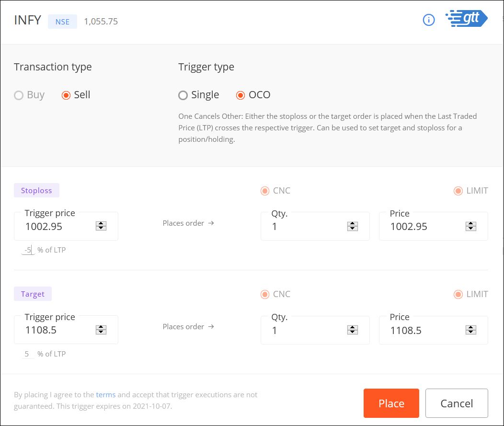Viewport: 504px width, 426px height.
Task: Focus the Stoploss percent of LTP field
Action: tap(28, 250)
